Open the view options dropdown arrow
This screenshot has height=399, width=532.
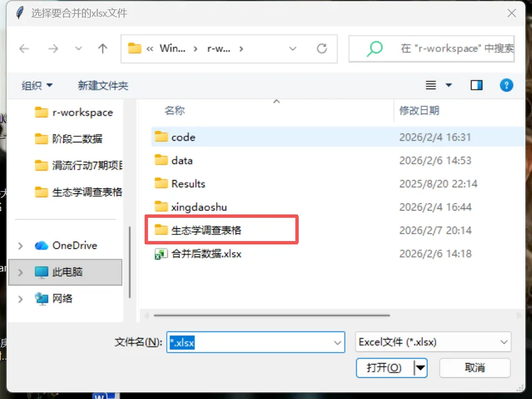pyautogui.click(x=448, y=85)
